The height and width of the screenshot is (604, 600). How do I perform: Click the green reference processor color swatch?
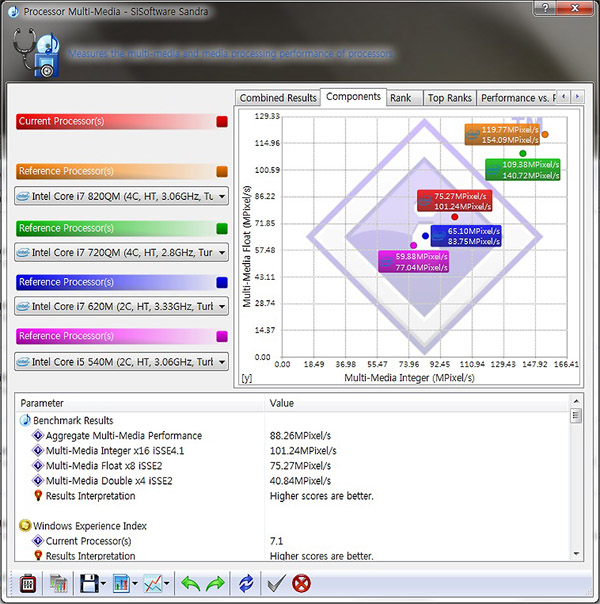coord(222,228)
